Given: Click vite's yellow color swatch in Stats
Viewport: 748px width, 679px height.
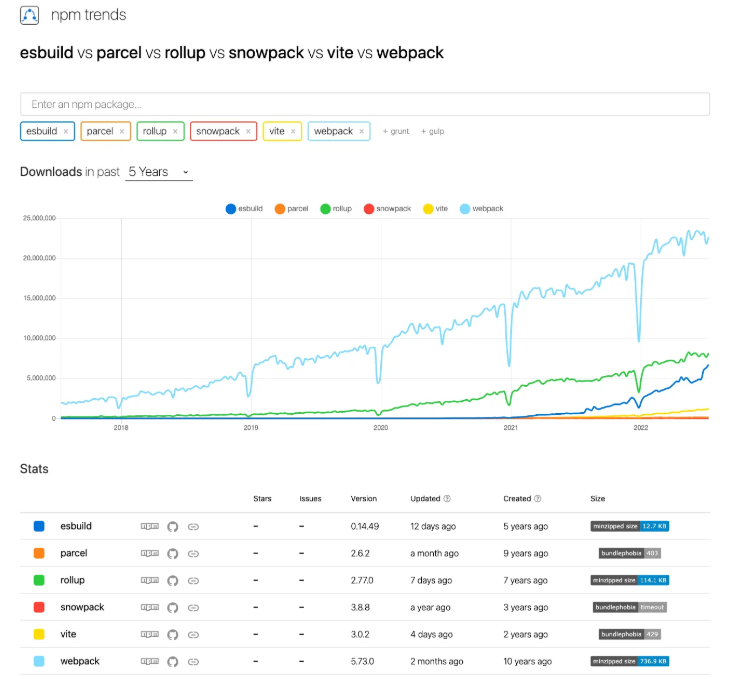Looking at the screenshot, I should 39,634.
